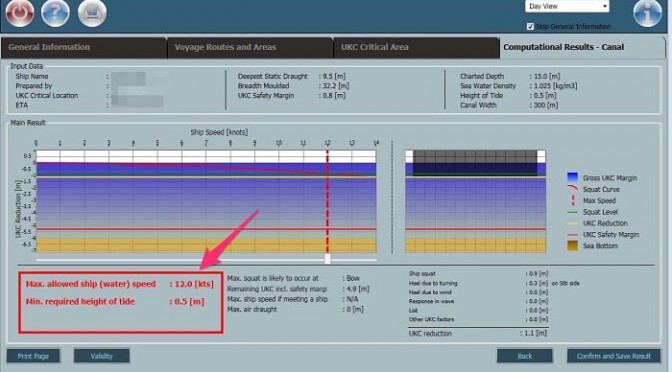Click Min. required height of tide text
The width and height of the screenshot is (672, 372).
click(x=80, y=301)
